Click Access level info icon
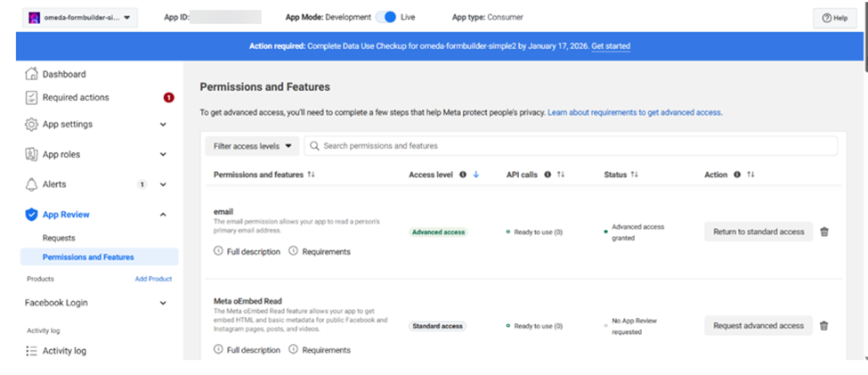This screenshot has width=868, height=375. click(x=463, y=175)
